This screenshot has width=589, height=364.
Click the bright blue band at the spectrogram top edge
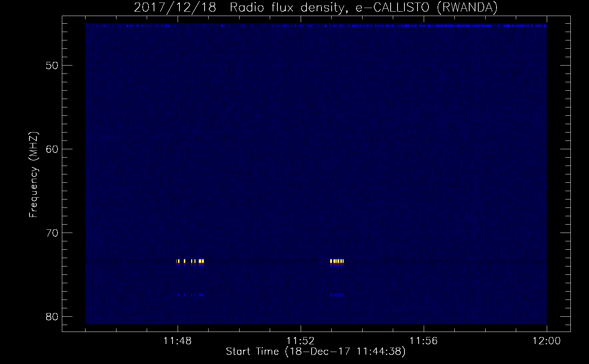click(316, 26)
